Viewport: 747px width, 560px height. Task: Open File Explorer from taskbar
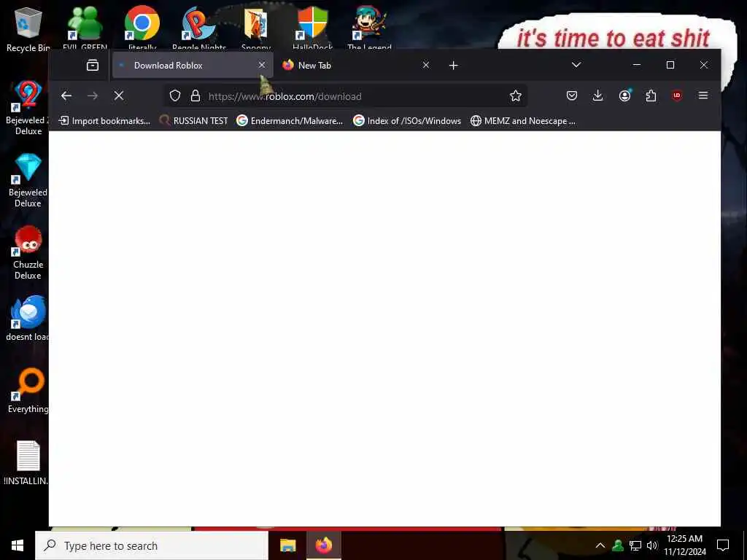pyautogui.click(x=287, y=545)
